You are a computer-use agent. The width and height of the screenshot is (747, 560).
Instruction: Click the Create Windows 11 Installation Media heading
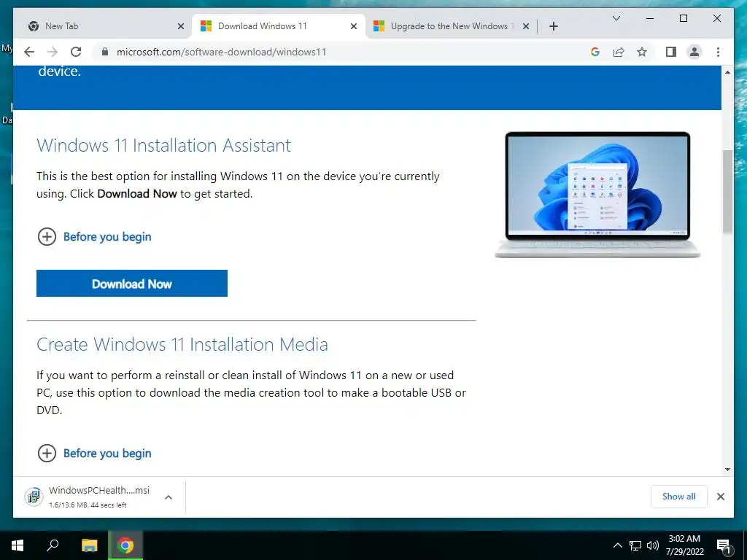(x=182, y=344)
